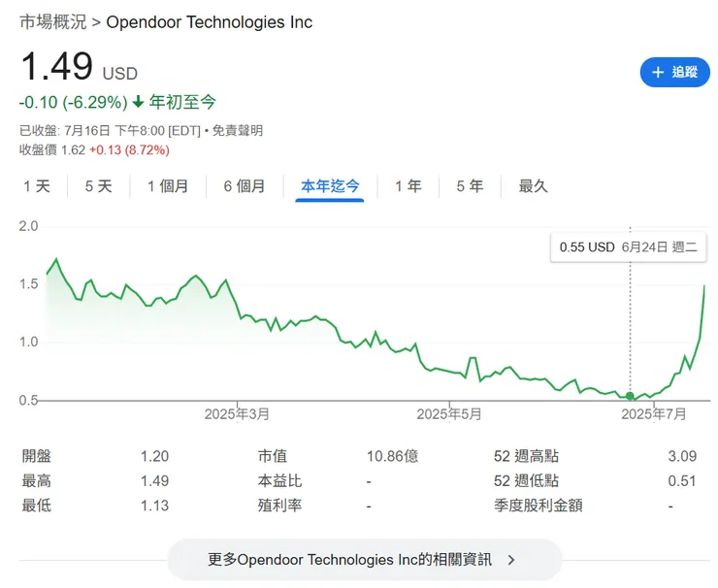The width and height of the screenshot is (718, 588).
Task: Click the chevron arrow in the more info button
Action: coord(511,560)
